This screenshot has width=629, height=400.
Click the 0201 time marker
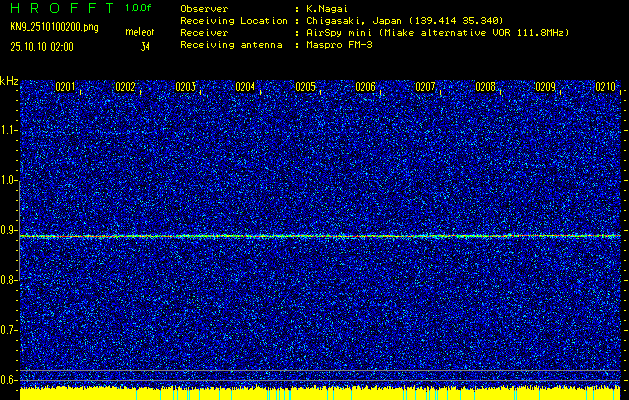click(65, 88)
